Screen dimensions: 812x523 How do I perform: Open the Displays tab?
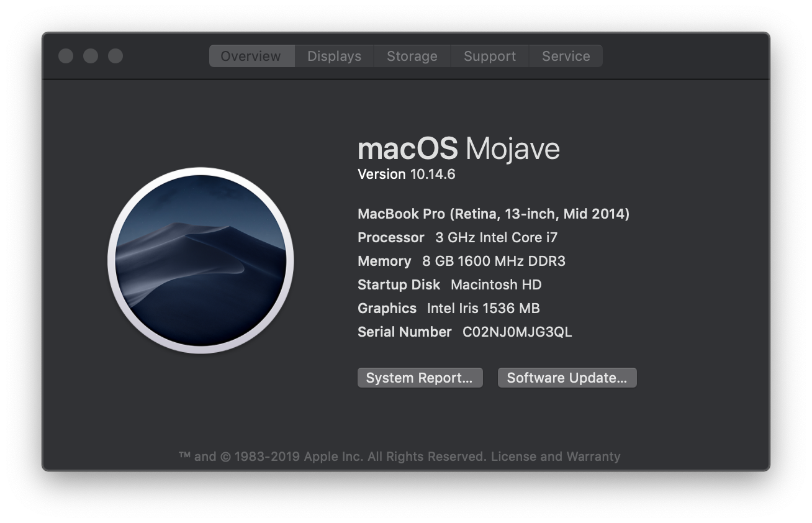[334, 56]
